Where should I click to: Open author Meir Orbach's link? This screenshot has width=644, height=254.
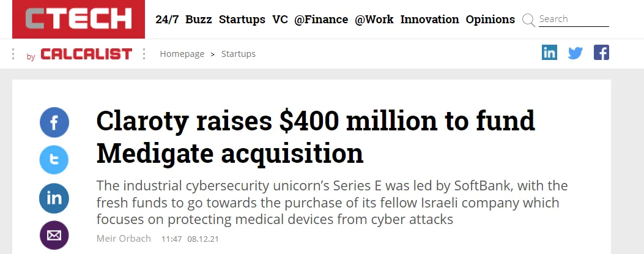[124, 239]
